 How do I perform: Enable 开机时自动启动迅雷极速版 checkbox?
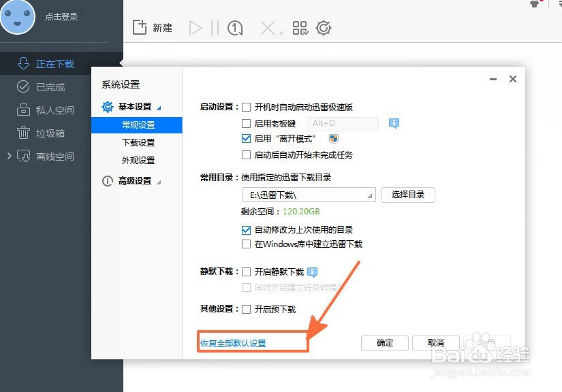[x=246, y=107]
